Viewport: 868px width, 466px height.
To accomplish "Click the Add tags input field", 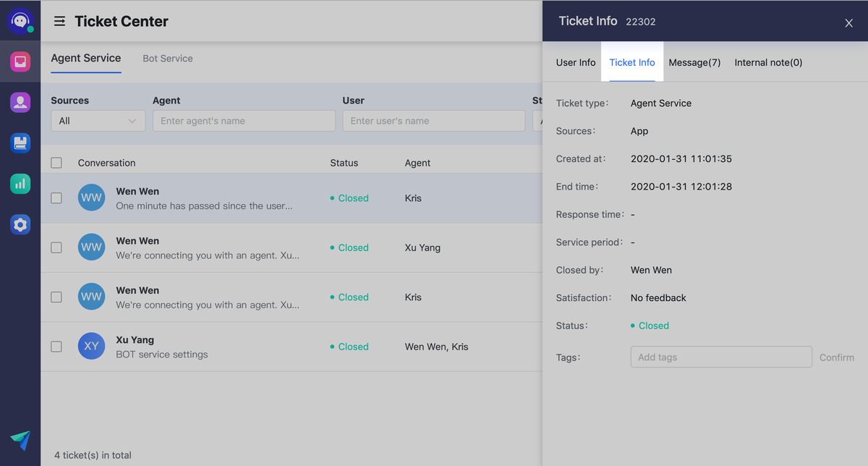I will 720,357.
